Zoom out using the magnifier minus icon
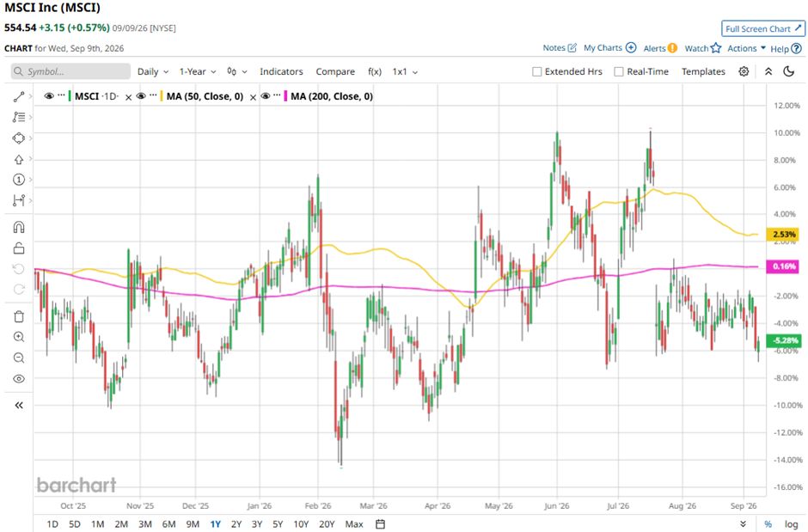The height and width of the screenshot is (532, 808). tap(19, 358)
